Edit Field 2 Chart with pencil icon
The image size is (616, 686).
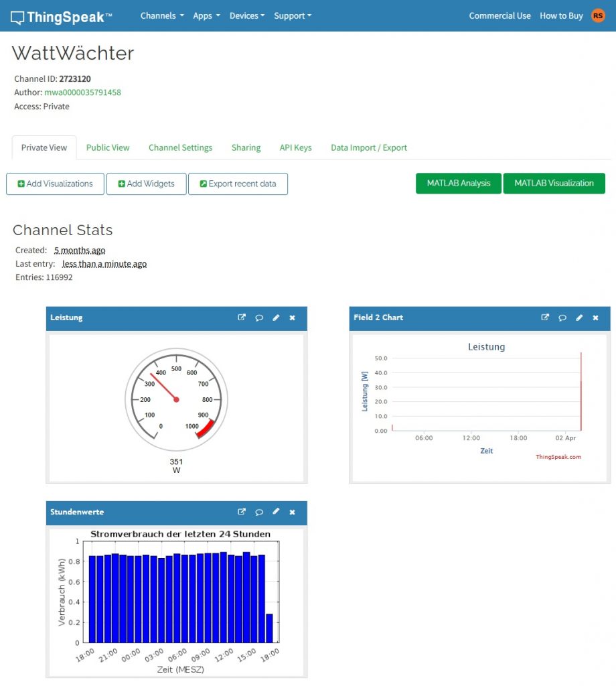pyautogui.click(x=579, y=318)
